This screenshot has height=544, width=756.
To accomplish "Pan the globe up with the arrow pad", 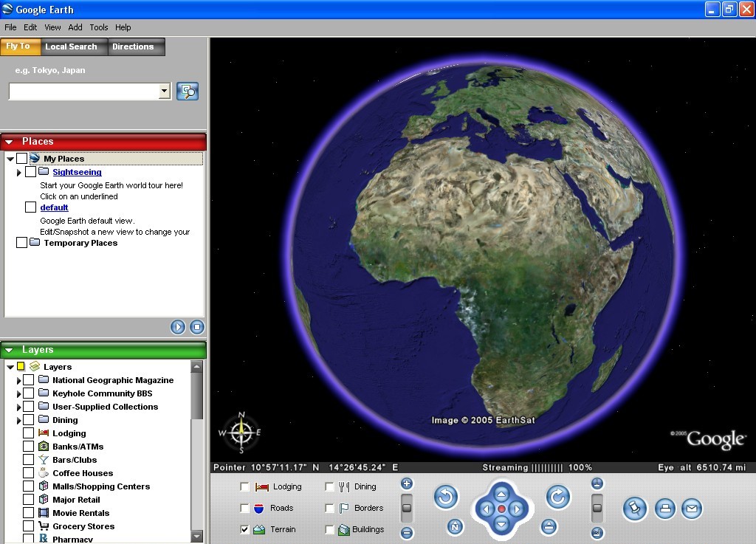I will 501,494.
